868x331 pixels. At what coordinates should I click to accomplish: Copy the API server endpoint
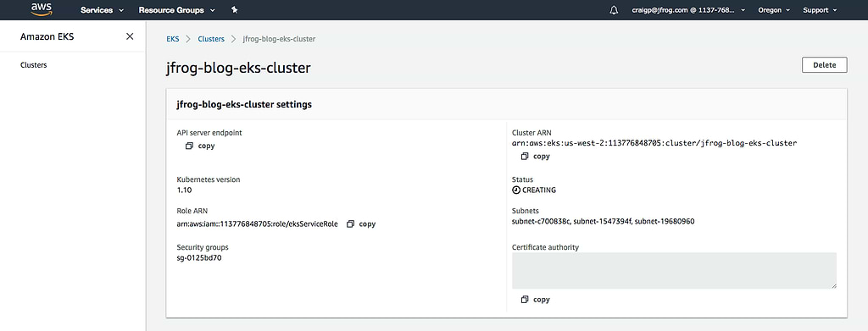tap(200, 146)
